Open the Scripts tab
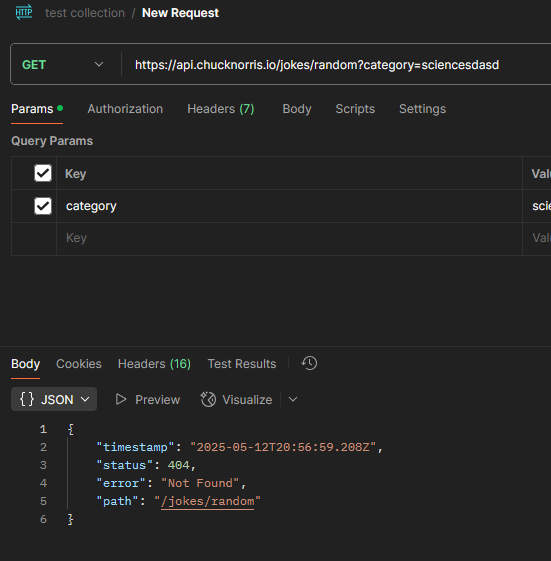 [355, 109]
